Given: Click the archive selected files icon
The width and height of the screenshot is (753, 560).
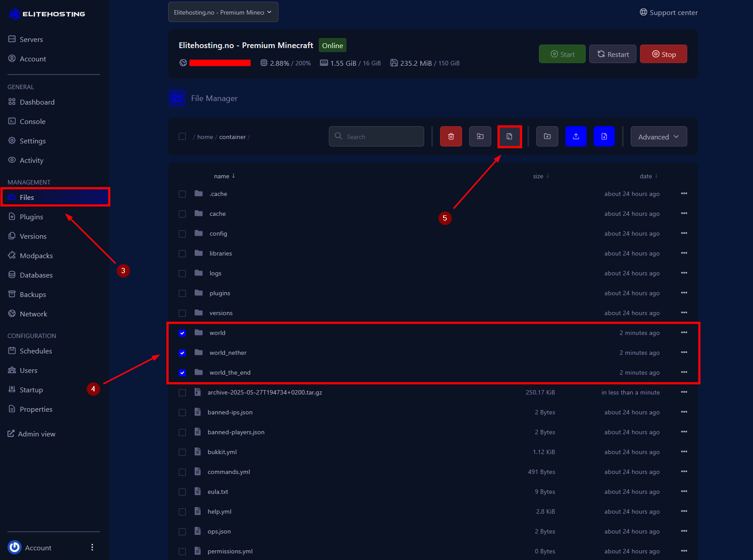Looking at the screenshot, I should 509,136.
